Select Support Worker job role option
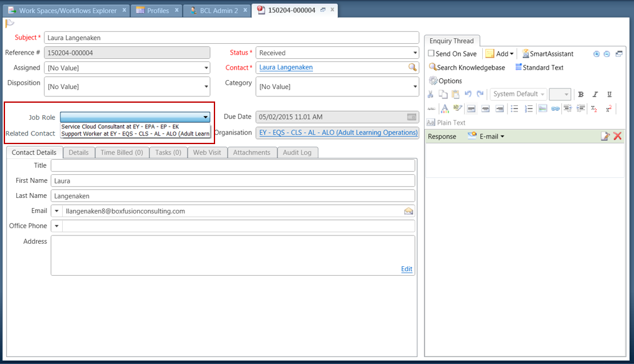634x364 pixels. [x=135, y=133]
